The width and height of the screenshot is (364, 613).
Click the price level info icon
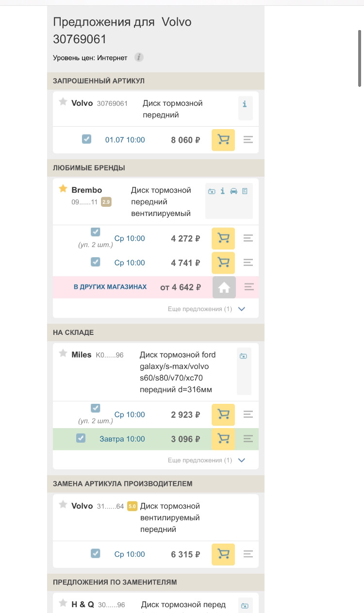click(139, 57)
